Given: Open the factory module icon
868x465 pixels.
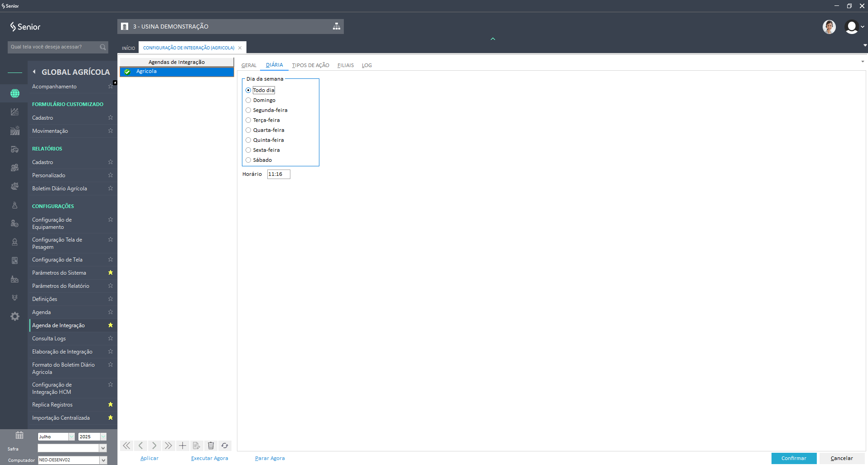Looking at the screenshot, I should pos(15,279).
